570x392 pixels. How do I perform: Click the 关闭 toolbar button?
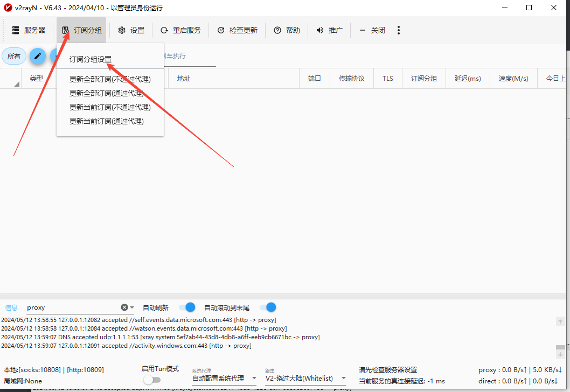pos(372,30)
